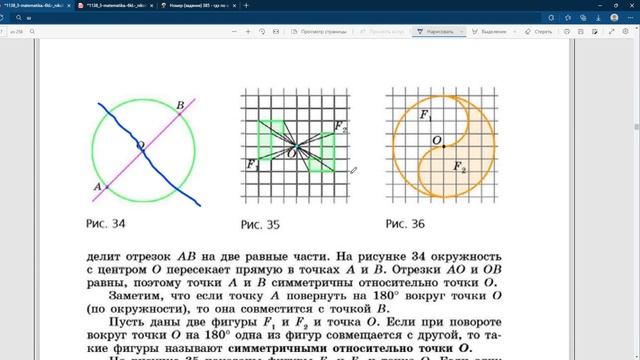
Task: Click the label F1 in figure 36
Action: click(426, 115)
